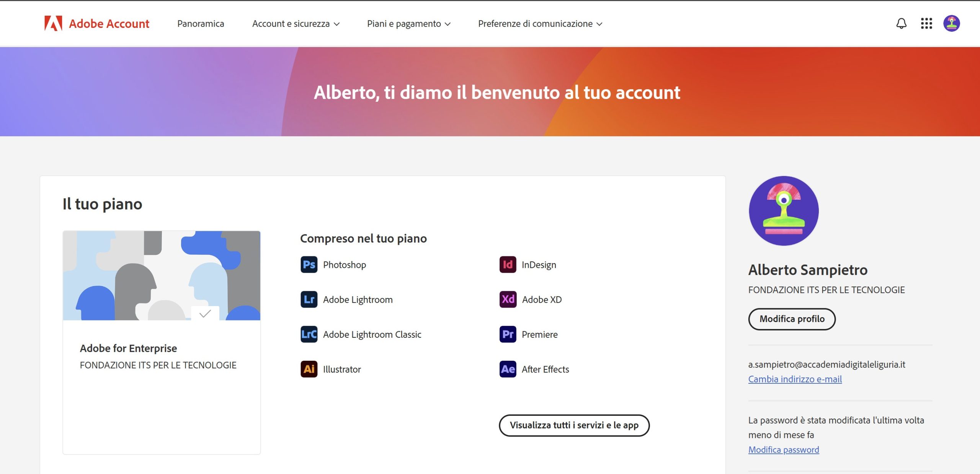The width and height of the screenshot is (980, 474).
Task: Click the Photoshop app icon
Action: tap(309, 265)
